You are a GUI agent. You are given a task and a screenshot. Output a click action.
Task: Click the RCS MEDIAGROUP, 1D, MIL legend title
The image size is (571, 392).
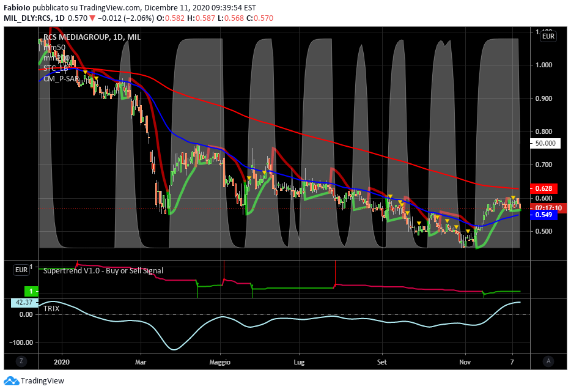(92, 37)
